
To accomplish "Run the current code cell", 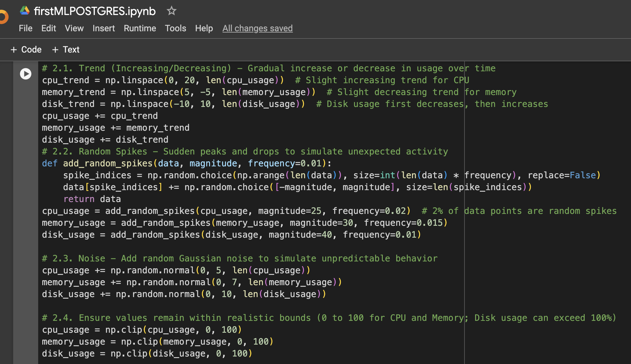I will [x=25, y=74].
